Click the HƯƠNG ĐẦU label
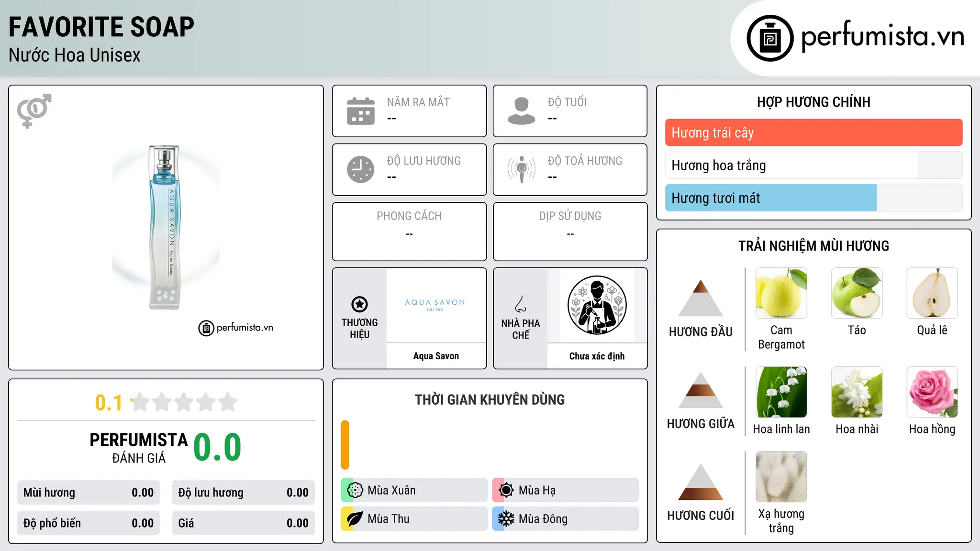 point(701,332)
